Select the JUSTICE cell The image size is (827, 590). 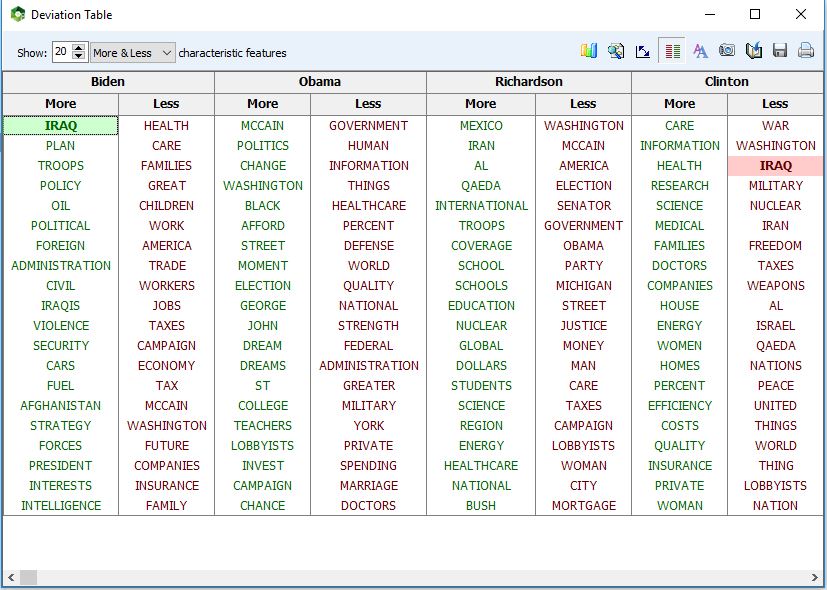pyautogui.click(x=583, y=326)
